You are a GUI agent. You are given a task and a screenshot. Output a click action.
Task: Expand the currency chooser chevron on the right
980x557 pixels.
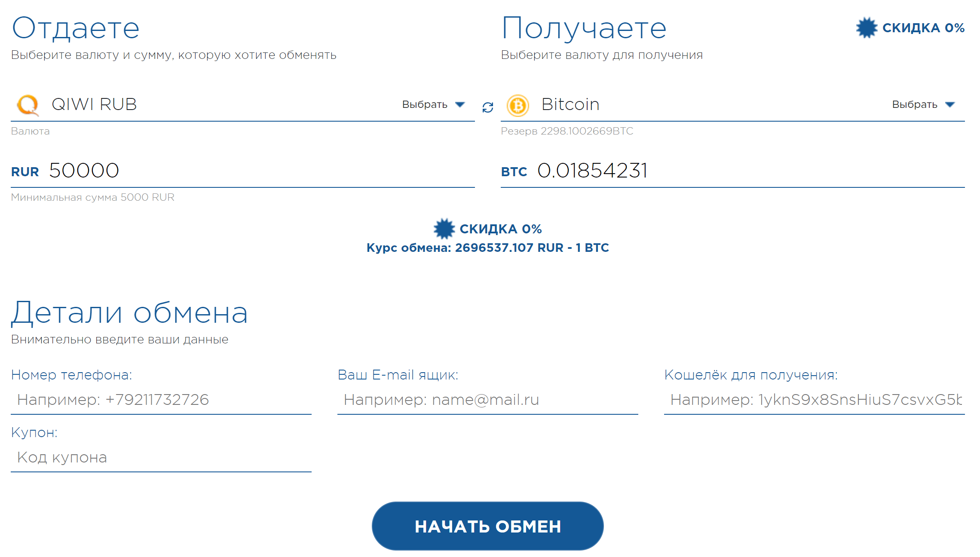click(950, 104)
